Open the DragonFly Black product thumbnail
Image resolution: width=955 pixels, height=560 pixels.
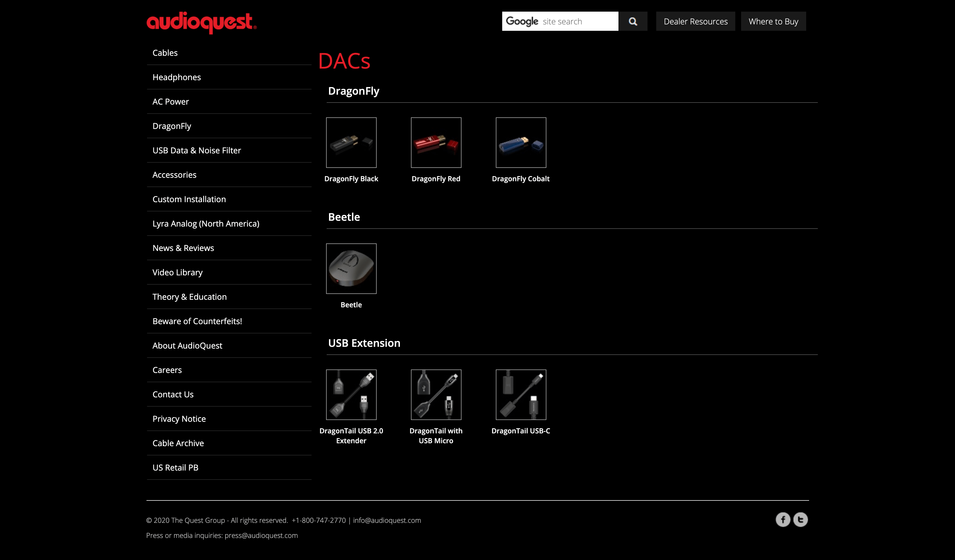[351, 142]
